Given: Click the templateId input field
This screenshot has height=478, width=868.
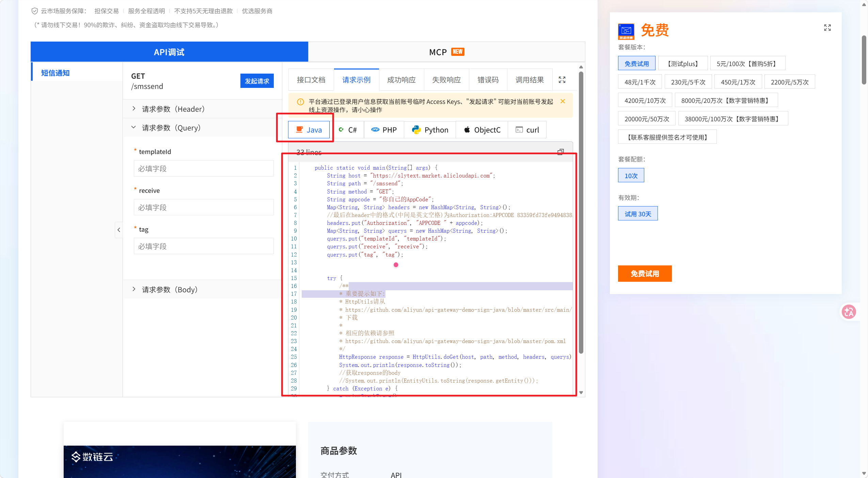Looking at the screenshot, I should tap(204, 168).
